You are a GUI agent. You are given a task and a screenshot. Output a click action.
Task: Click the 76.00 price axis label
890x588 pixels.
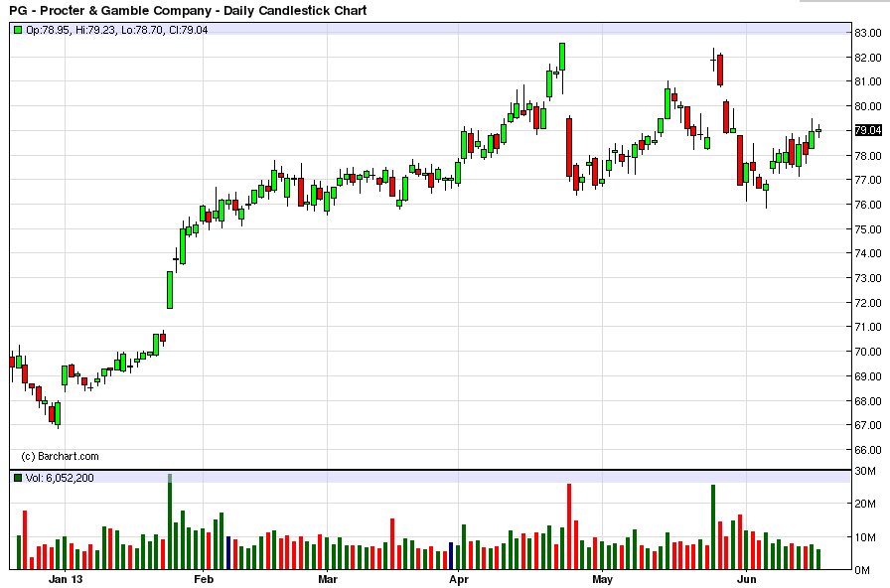pyautogui.click(x=868, y=205)
